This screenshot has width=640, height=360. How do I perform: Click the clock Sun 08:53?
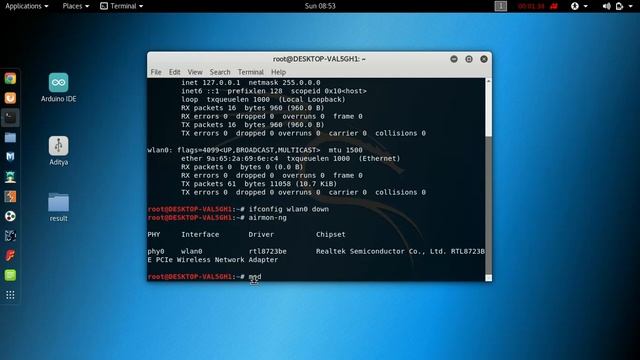(x=320, y=6)
